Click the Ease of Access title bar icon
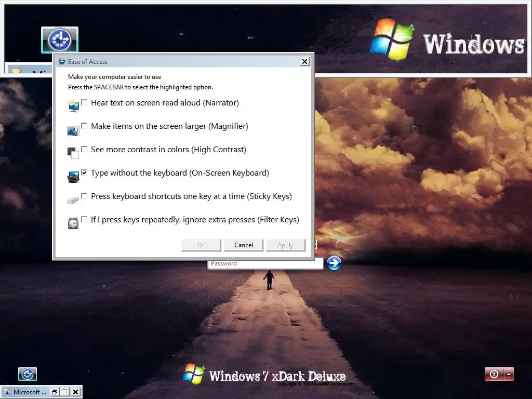532x399 pixels. click(x=62, y=61)
